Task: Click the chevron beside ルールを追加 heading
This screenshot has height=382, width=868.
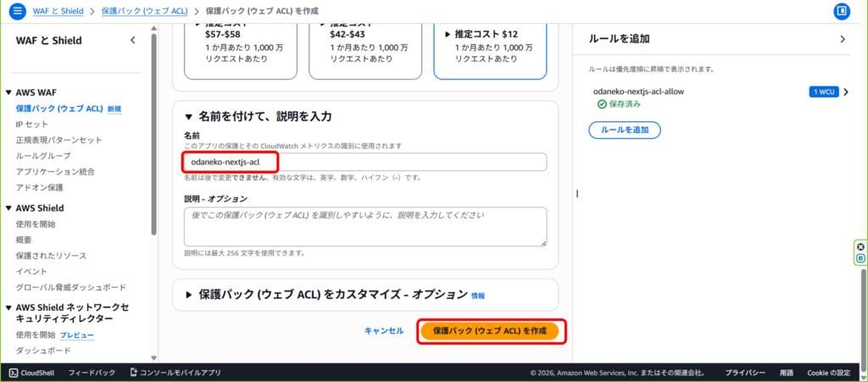Action: [x=843, y=39]
